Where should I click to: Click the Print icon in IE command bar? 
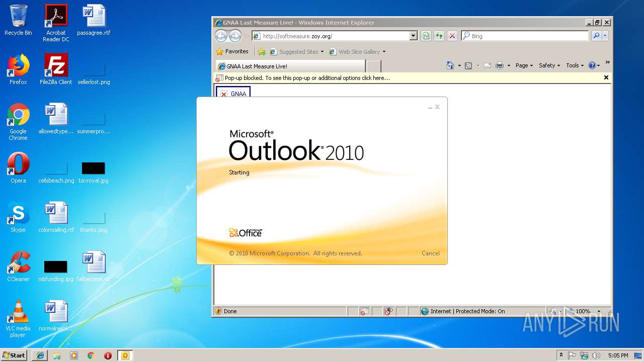click(500, 65)
